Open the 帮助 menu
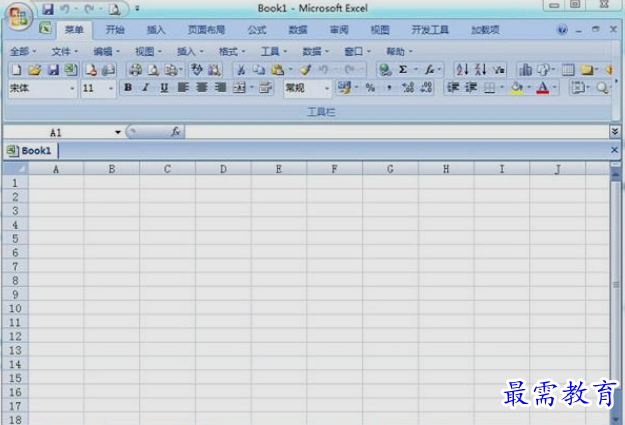 pos(399,51)
